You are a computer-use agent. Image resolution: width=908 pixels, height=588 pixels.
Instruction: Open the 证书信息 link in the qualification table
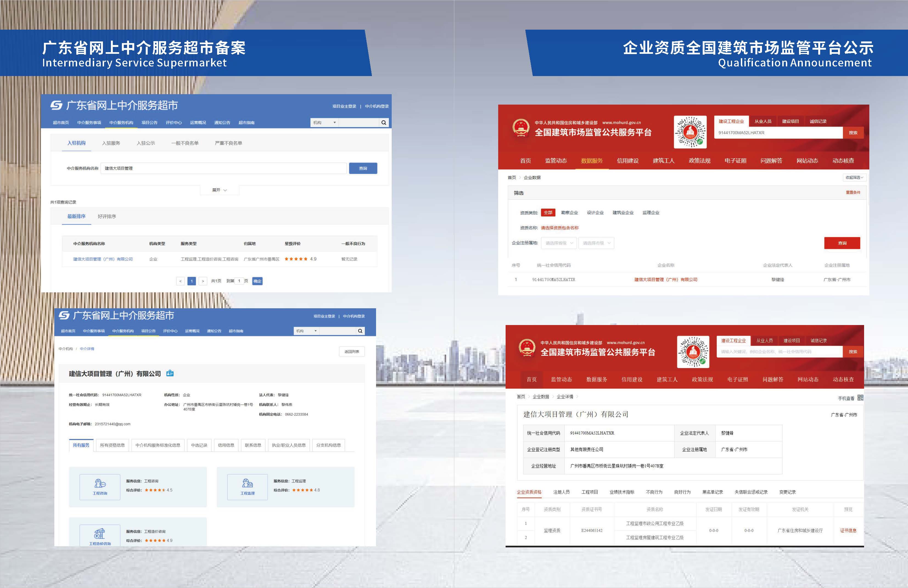point(848,530)
